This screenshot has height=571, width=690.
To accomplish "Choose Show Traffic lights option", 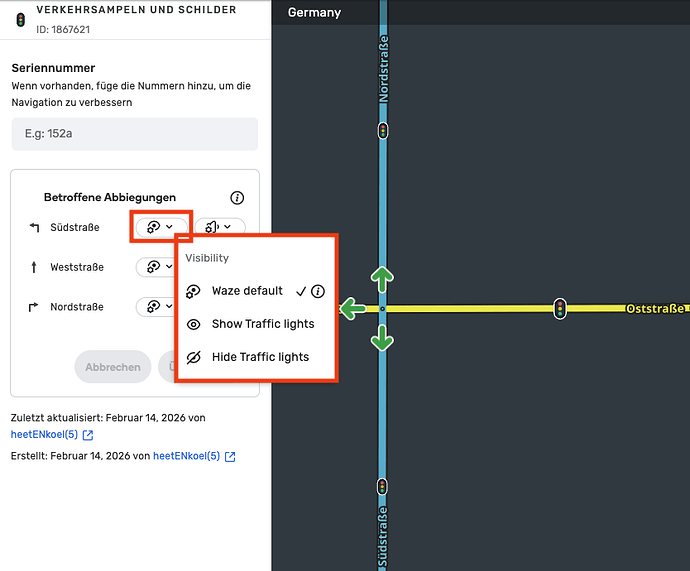I will [x=262, y=324].
